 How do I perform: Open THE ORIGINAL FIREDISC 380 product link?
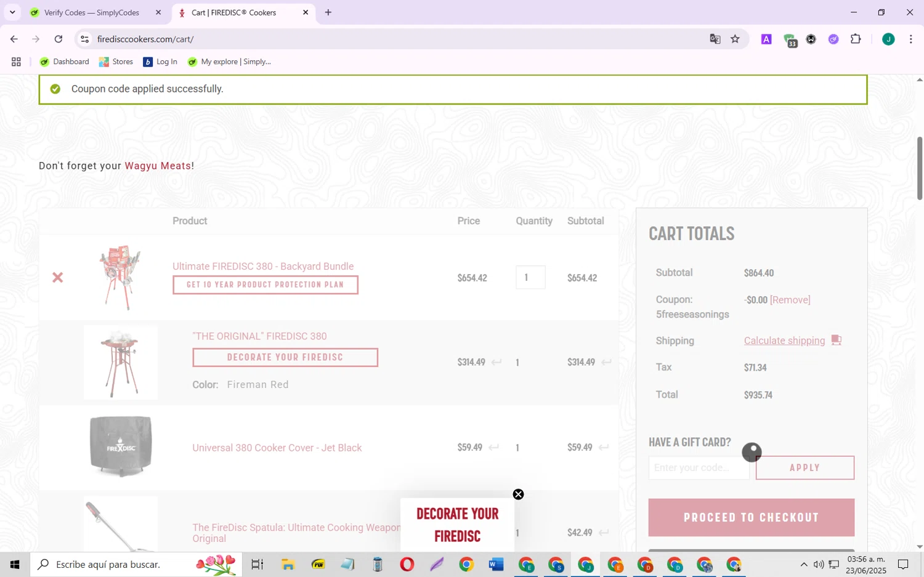tap(259, 336)
